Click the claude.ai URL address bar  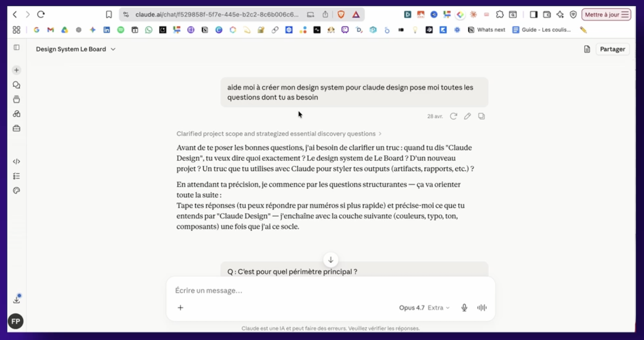click(x=217, y=14)
